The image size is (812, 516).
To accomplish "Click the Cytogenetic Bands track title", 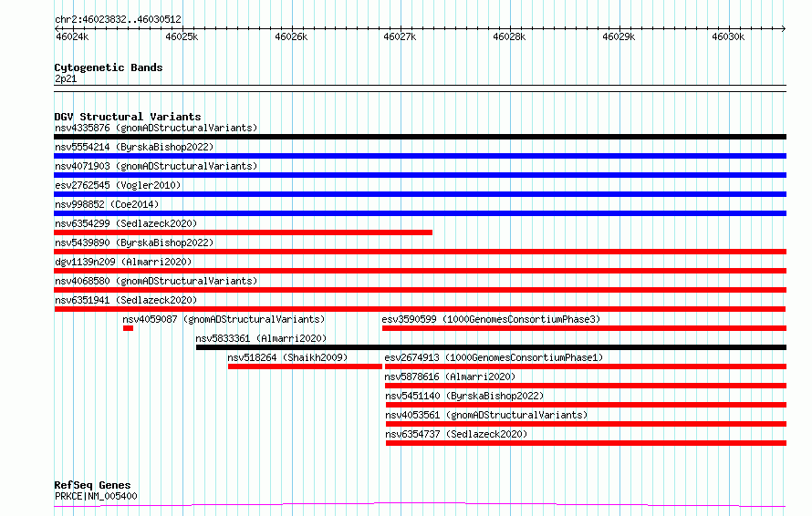I will 109,67.
